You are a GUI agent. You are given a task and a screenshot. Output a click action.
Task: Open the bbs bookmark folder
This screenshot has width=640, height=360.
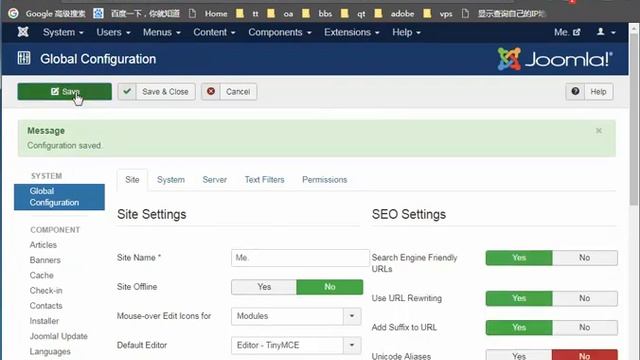point(317,13)
